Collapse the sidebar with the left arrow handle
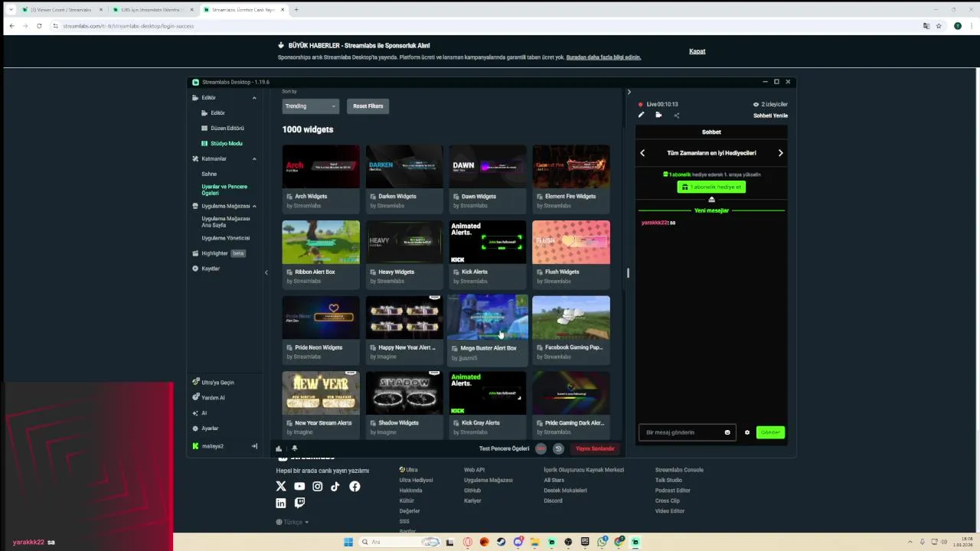 266,272
